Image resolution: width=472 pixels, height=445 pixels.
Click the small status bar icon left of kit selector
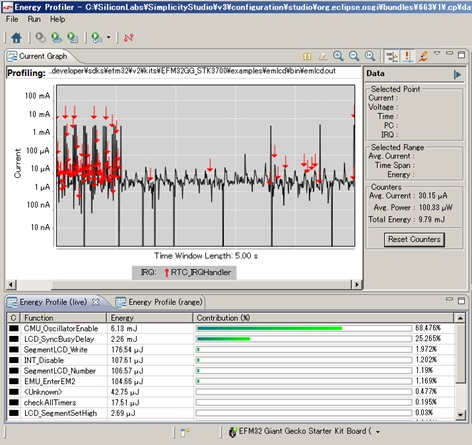click(x=185, y=432)
